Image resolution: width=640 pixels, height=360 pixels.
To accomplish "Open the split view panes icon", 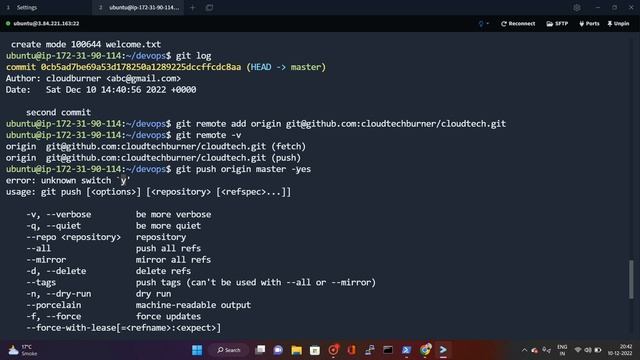I will coord(209,7).
